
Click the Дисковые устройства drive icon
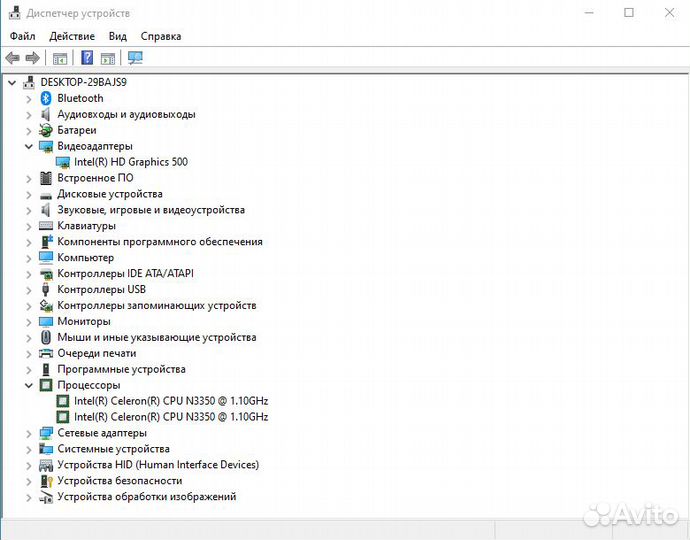tap(46, 196)
